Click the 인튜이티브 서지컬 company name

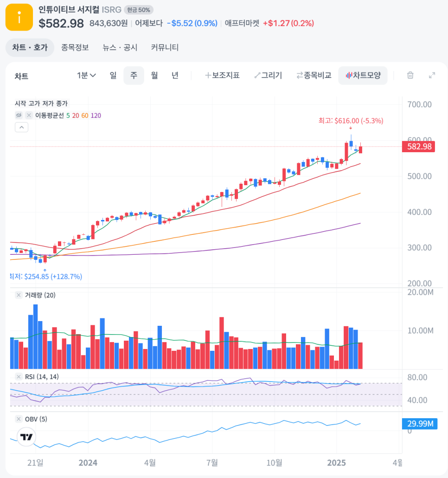click(x=69, y=9)
